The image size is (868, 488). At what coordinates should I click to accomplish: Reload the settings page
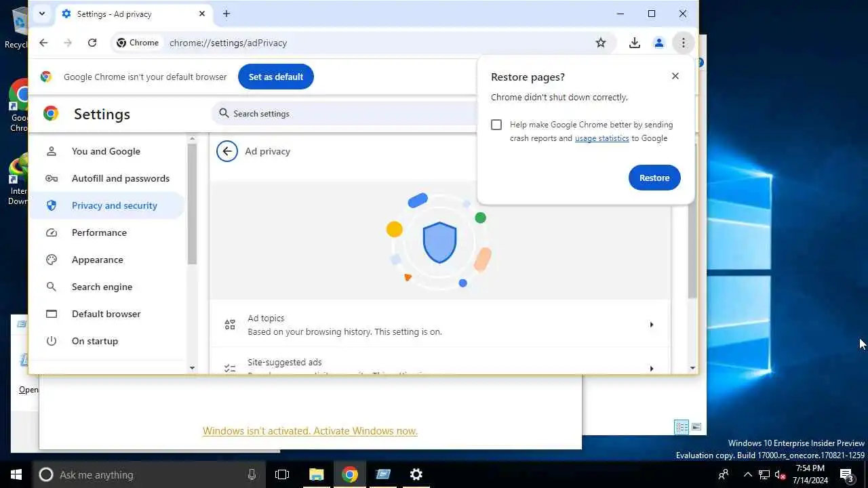92,43
